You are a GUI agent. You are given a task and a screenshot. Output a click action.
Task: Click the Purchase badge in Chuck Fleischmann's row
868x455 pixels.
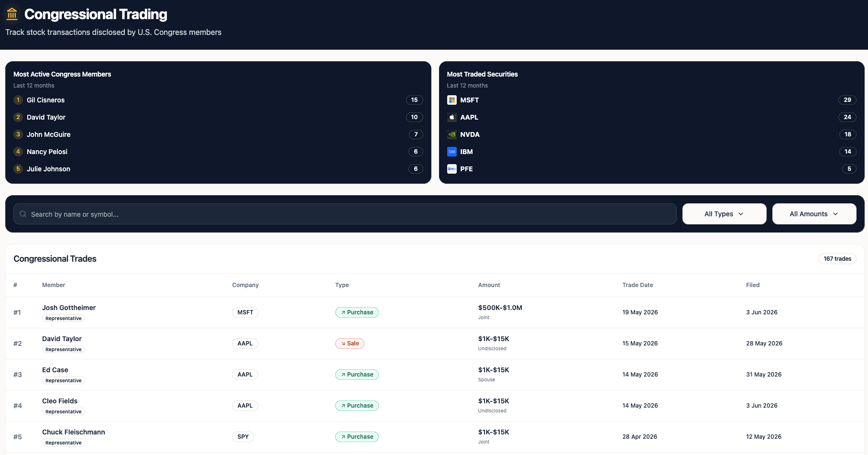click(x=357, y=437)
